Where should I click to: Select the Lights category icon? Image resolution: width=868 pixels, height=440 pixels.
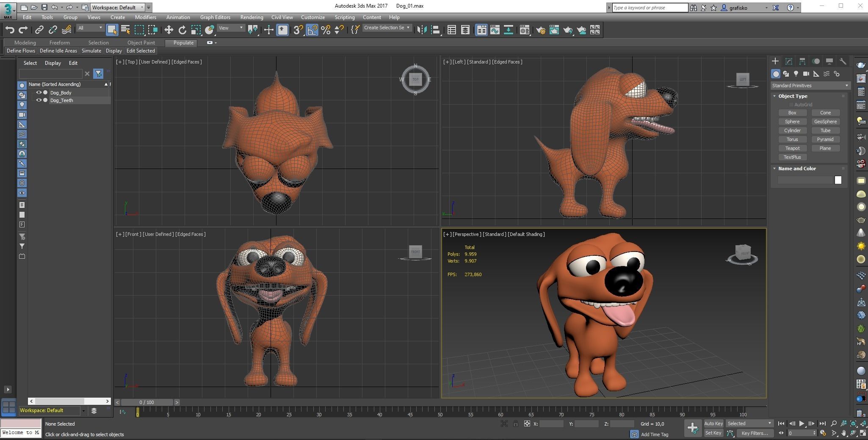coord(796,74)
